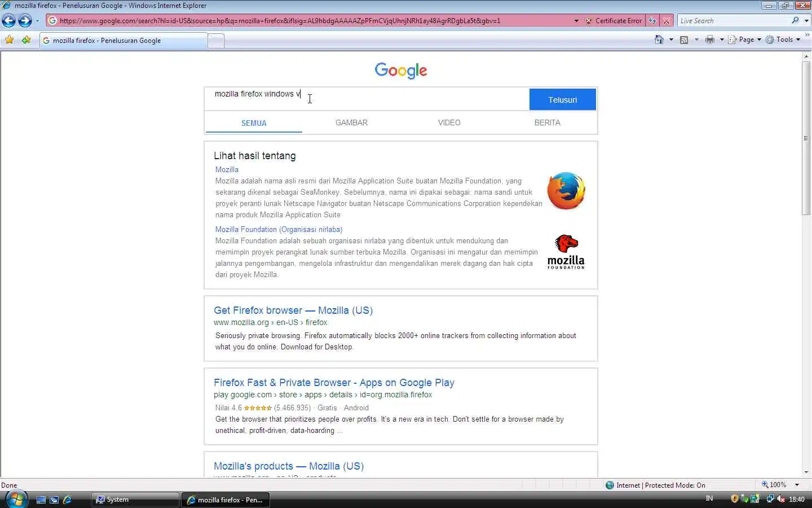Click the IN language indicator
812x508 pixels.
[x=709, y=498]
